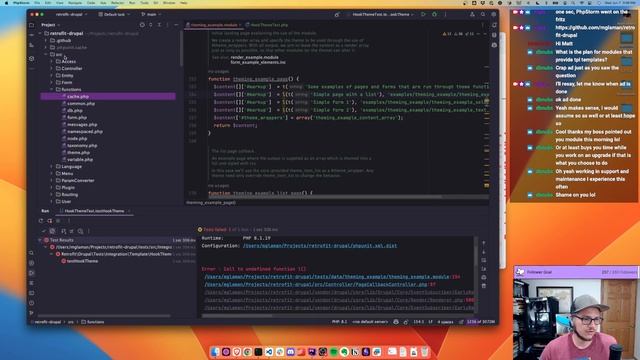Click PHP 8.1 language level in status bar
The width and height of the screenshot is (640, 360).
tap(340, 322)
